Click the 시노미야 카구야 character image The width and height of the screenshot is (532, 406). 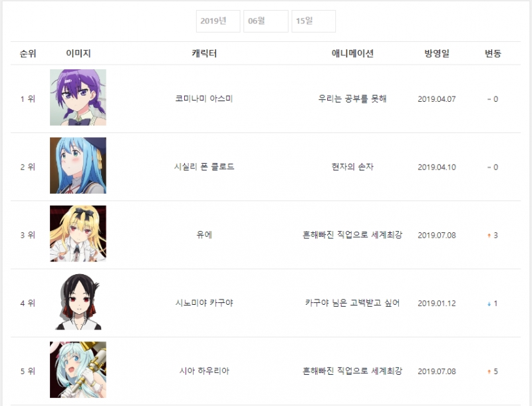pyautogui.click(x=78, y=302)
